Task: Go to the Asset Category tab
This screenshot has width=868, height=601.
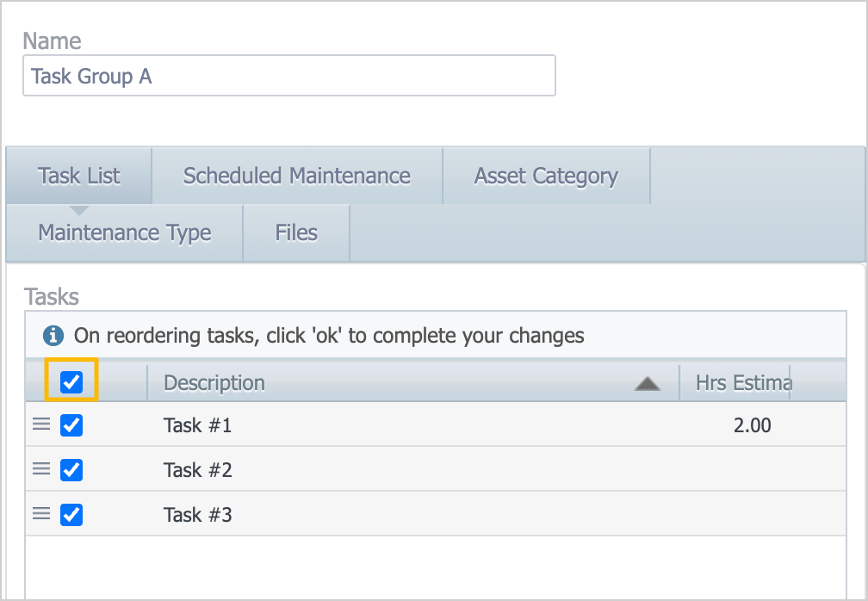Action: (546, 176)
